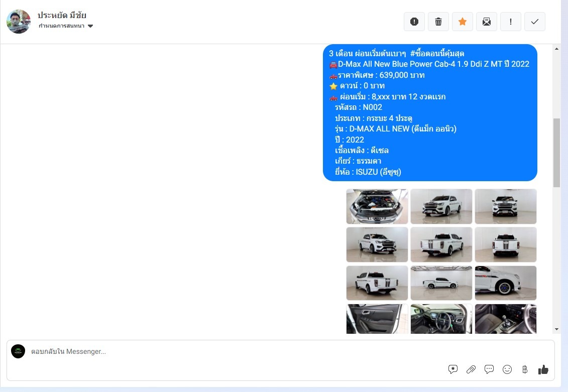Open showroom wide side-view thumbnail
Screen dimensions: 568x392
pyautogui.click(x=441, y=283)
